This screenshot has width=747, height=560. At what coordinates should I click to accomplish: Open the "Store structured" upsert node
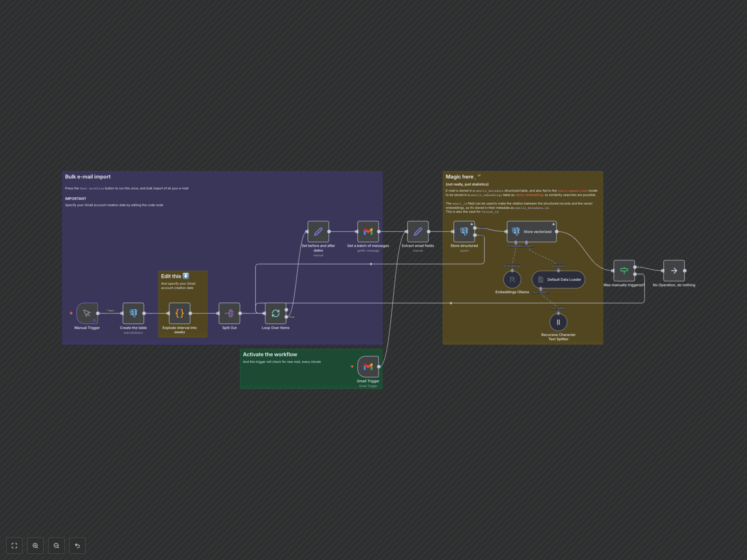coord(464,232)
